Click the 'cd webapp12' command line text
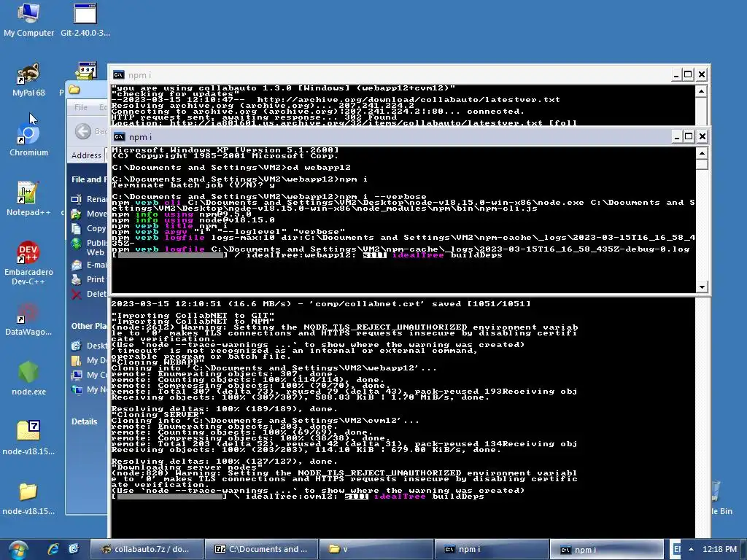 [x=320, y=168]
